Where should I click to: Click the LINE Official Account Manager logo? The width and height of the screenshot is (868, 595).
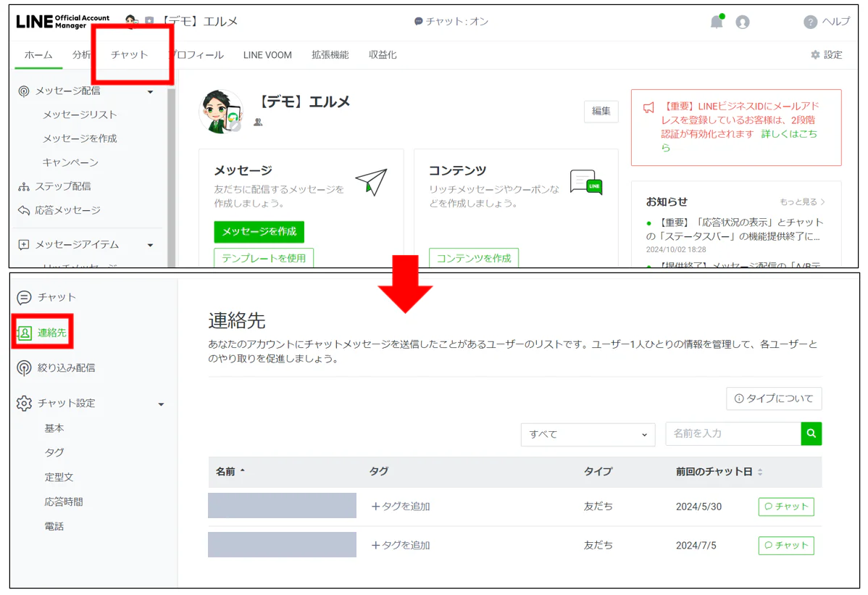62,22
